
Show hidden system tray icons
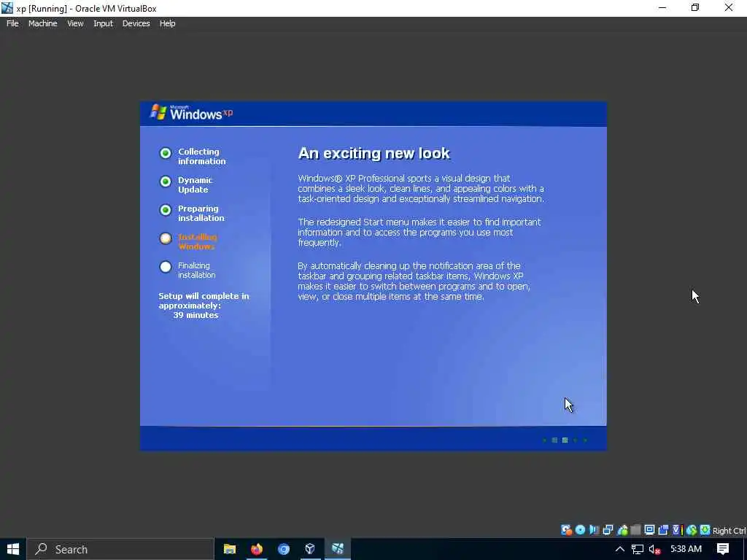pos(620,549)
